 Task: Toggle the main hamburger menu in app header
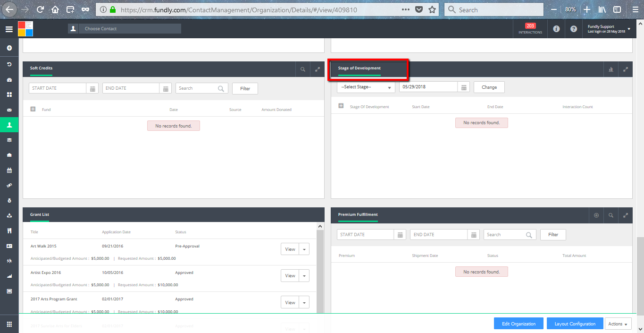tap(9, 29)
